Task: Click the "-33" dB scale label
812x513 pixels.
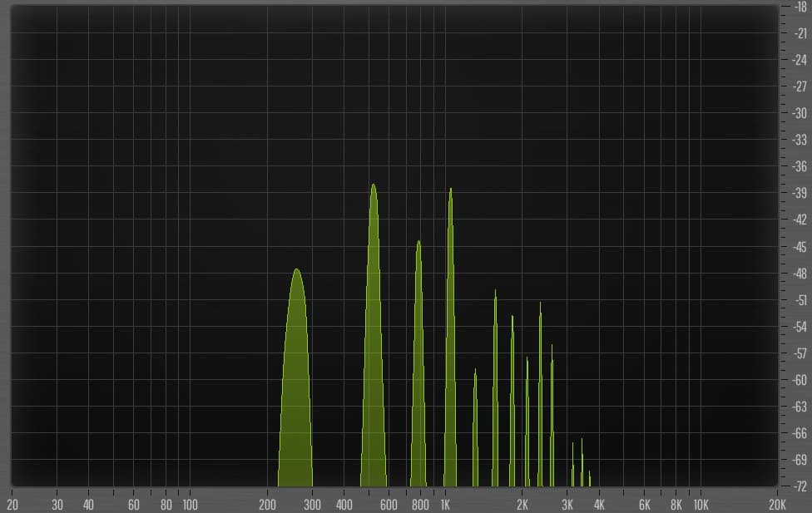Action: [800, 140]
